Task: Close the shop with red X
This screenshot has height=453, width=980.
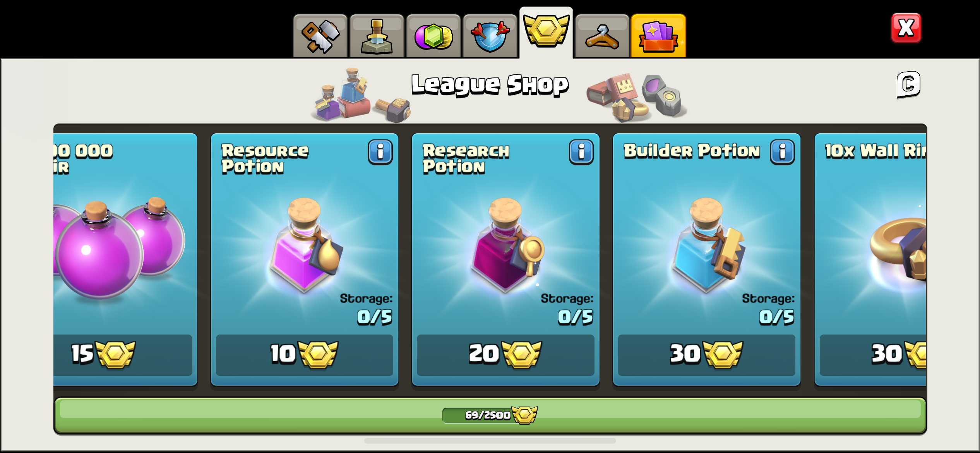Action: point(906,28)
